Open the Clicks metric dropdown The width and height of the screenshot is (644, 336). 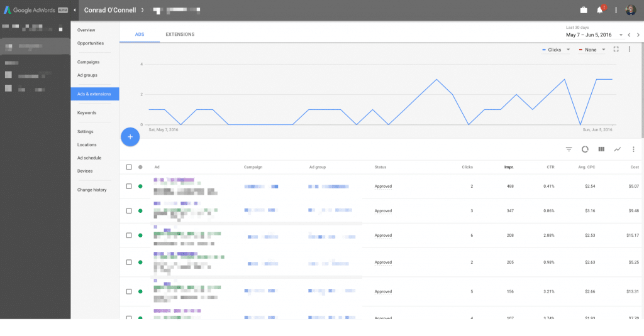(556, 50)
